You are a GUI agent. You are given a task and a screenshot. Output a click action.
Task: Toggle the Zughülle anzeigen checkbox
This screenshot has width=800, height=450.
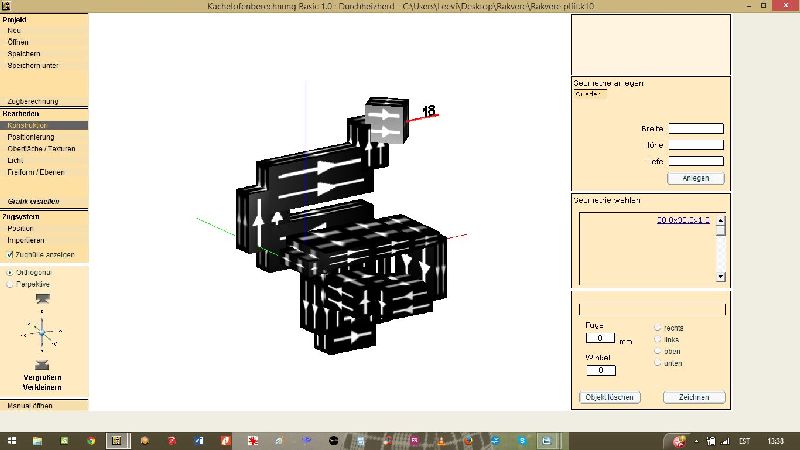click(x=11, y=254)
